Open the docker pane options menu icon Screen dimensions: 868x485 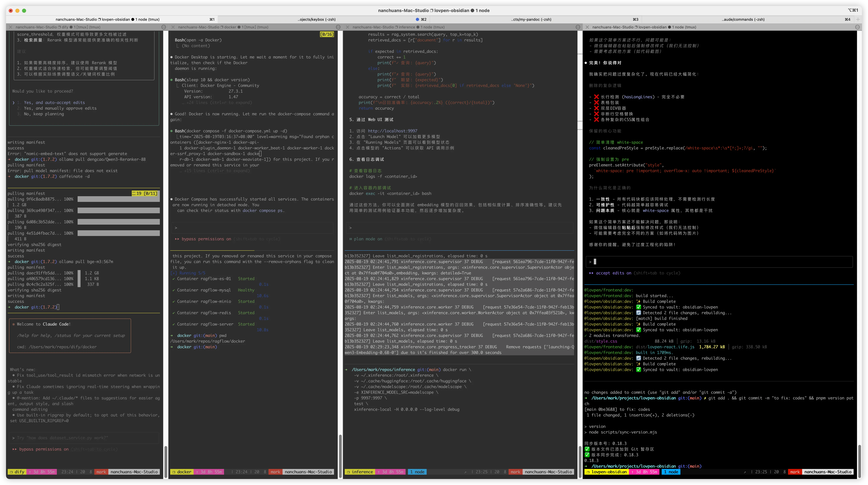click(338, 27)
